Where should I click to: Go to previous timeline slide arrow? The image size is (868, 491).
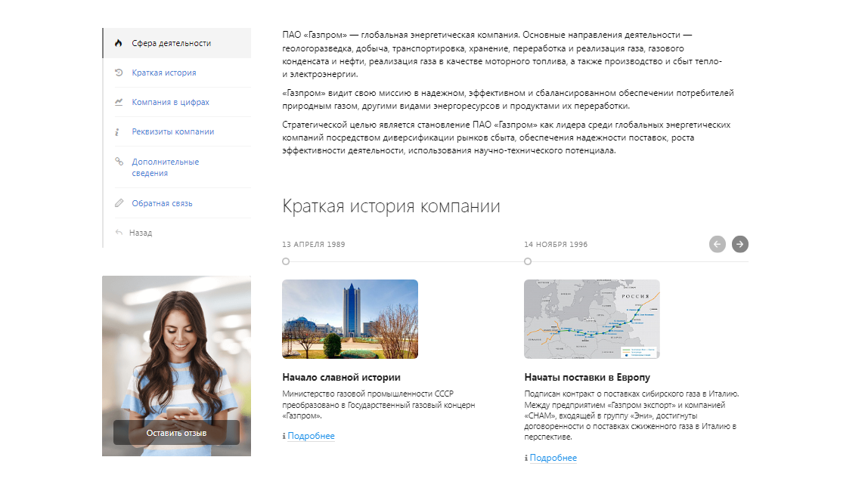(718, 244)
